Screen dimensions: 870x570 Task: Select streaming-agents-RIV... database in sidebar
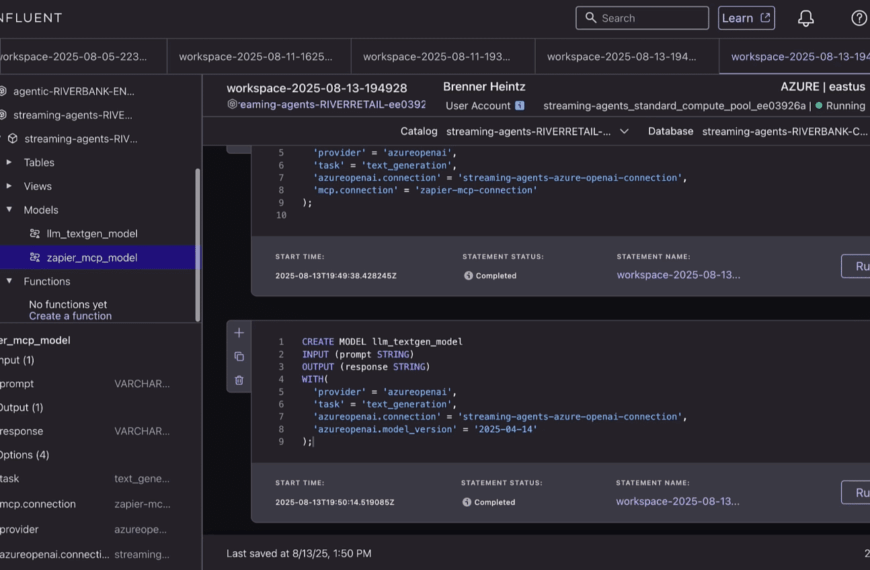pos(81,139)
